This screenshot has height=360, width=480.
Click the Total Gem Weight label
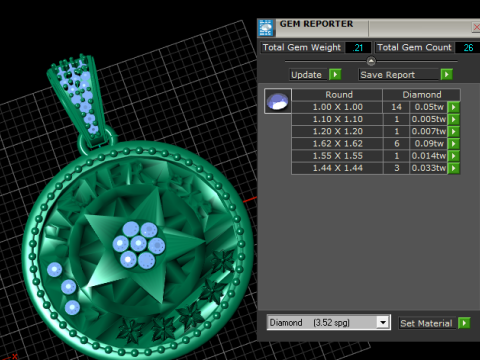pyautogui.click(x=302, y=47)
